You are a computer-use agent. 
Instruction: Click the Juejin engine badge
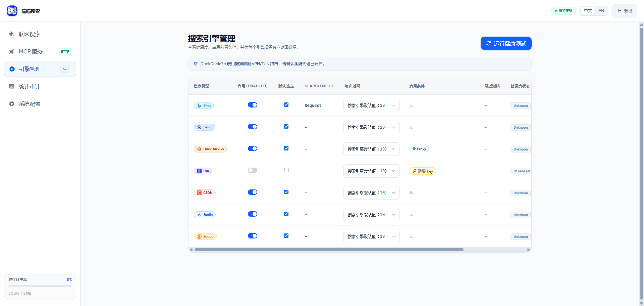[x=205, y=215]
